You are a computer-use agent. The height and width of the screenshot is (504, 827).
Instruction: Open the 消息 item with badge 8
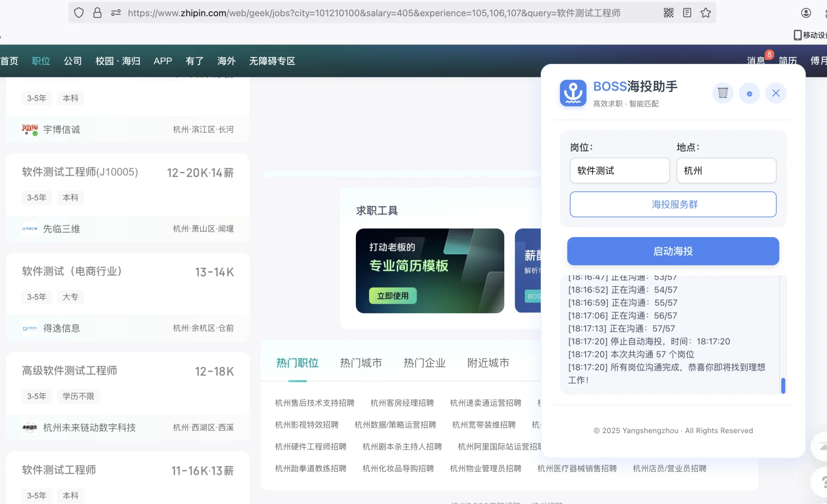point(756,61)
